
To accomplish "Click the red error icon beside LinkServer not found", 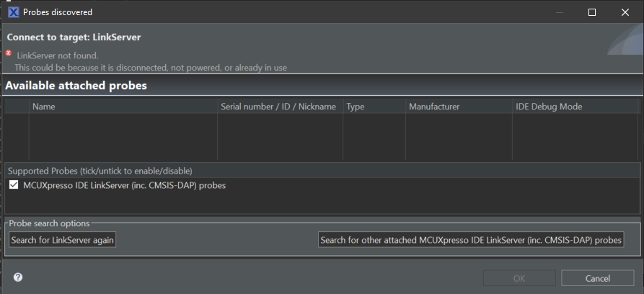I will [9, 53].
